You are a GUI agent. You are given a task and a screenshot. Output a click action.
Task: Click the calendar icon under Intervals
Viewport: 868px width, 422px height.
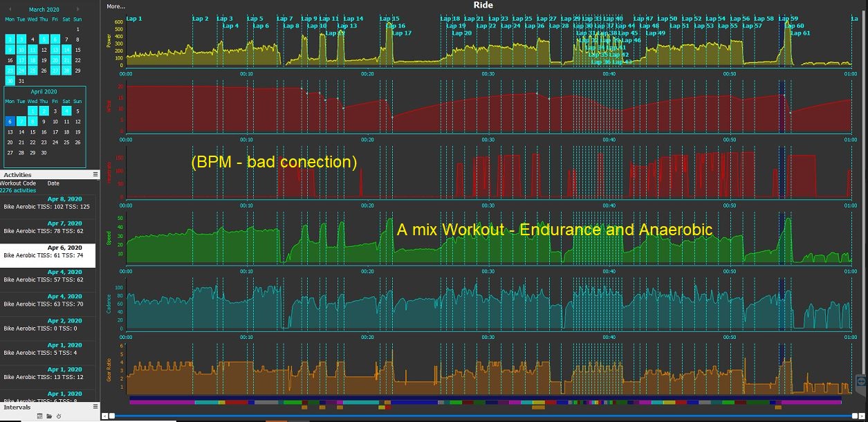pos(40,416)
